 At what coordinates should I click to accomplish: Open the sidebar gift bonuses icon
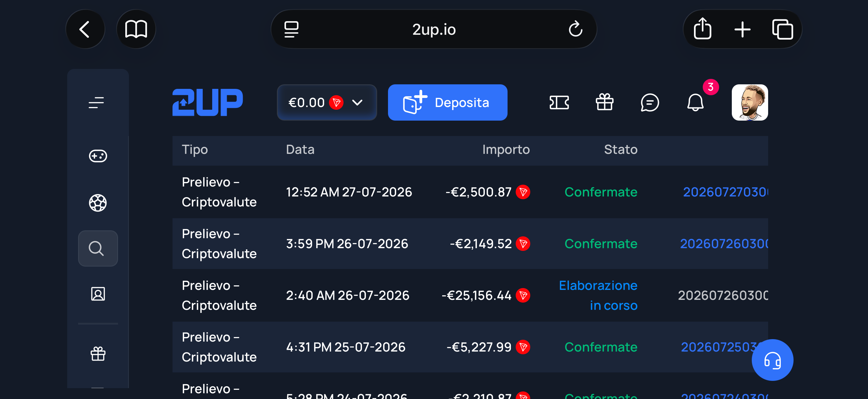pos(98,354)
